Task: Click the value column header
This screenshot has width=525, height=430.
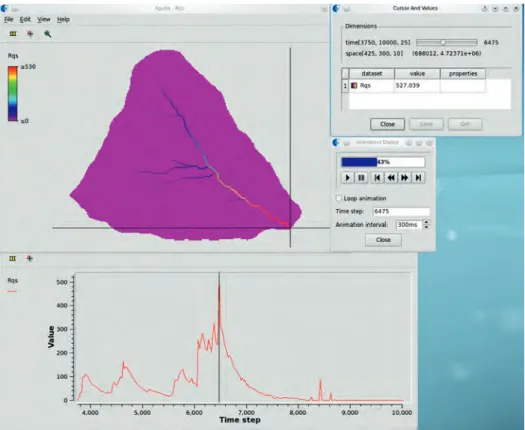Action: point(417,74)
